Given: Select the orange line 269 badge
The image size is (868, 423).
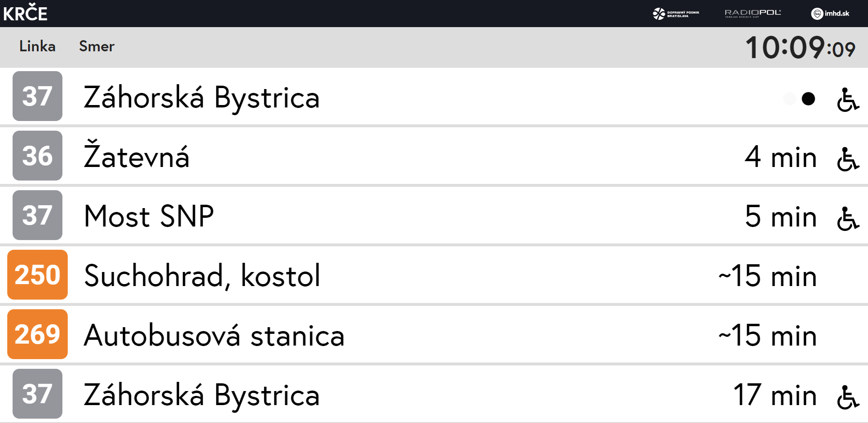Looking at the screenshot, I should tap(37, 334).
